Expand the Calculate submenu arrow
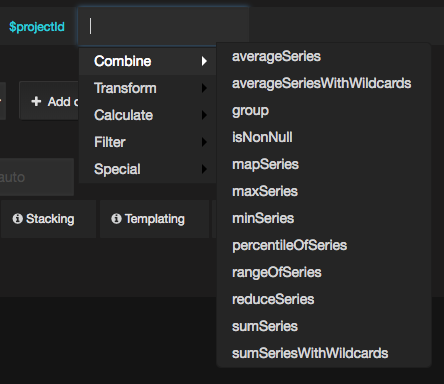444x384 pixels. pyautogui.click(x=204, y=115)
